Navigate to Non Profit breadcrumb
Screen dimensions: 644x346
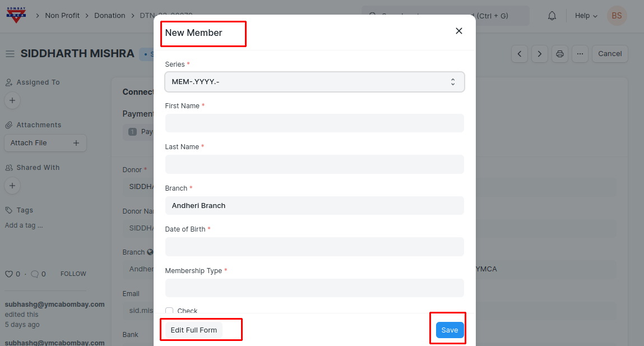62,16
